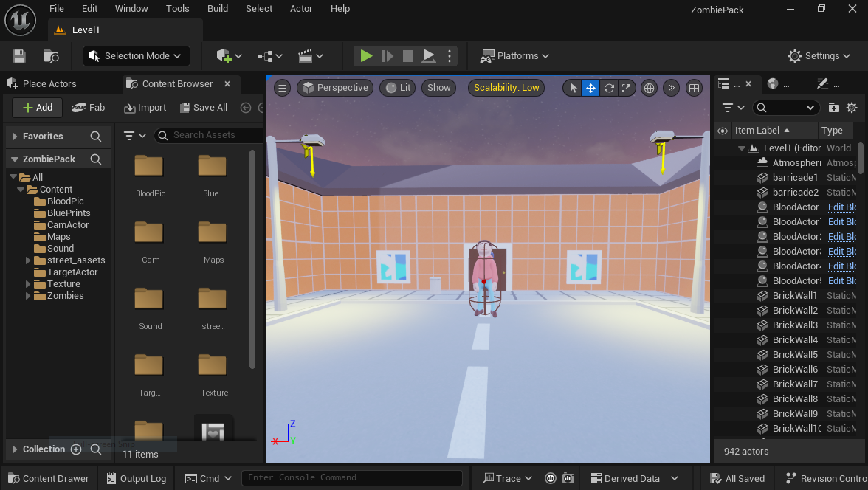Viewport: 868px width, 490px height.
Task: Click the viewport layout grid icon
Action: 694,88
